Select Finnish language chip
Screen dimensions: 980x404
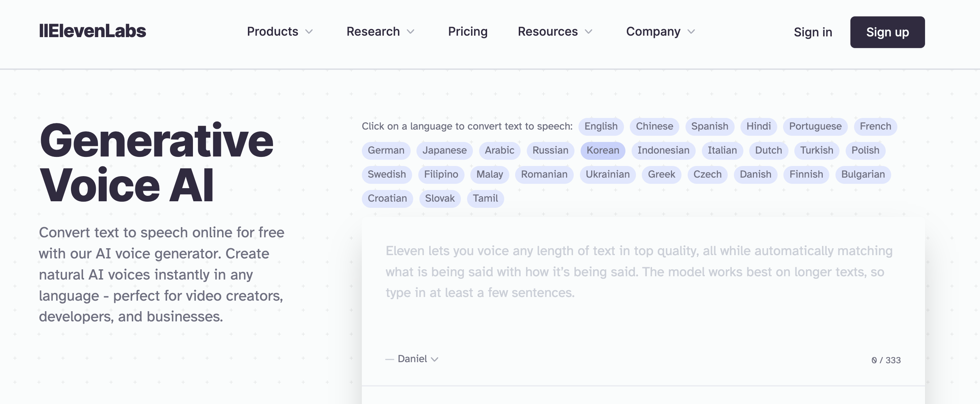[806, 174]
